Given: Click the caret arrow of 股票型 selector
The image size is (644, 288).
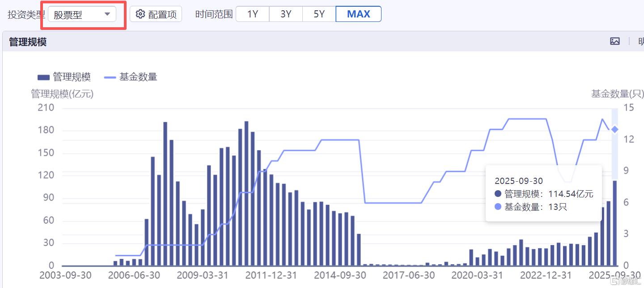Looking at the screenshot, I should click(107, 14).
